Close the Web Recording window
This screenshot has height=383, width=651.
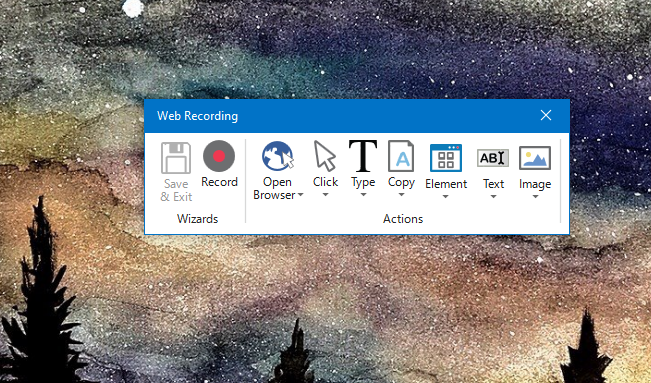(546, 115)
